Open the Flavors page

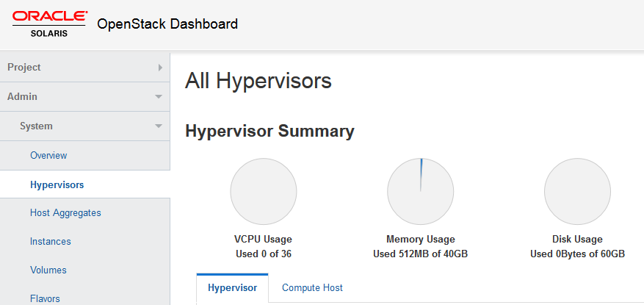pyautogui.click(x=46, y=298)
